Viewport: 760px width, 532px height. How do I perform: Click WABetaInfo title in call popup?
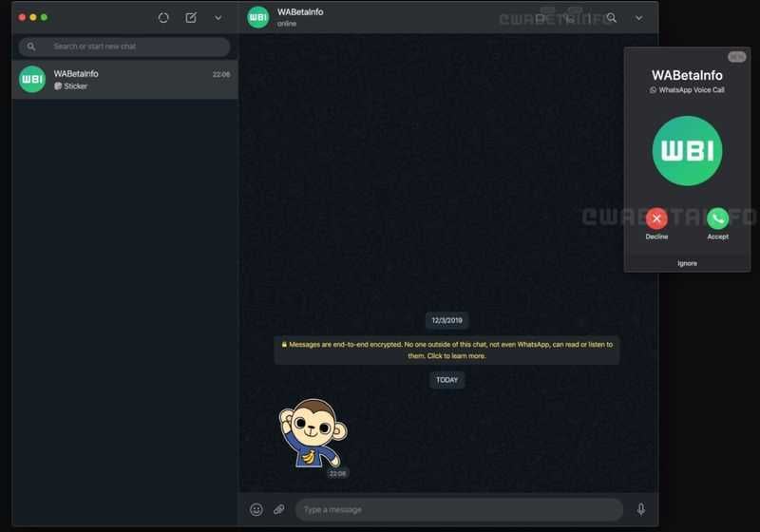[x=687, y=75]
